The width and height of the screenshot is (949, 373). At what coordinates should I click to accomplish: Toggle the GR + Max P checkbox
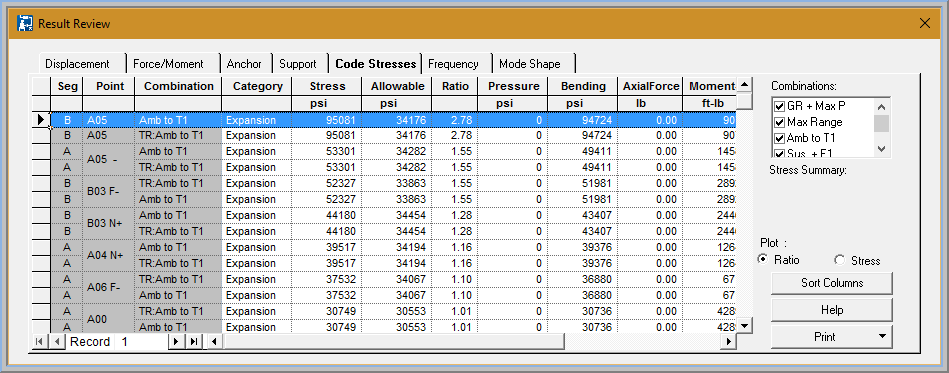pos(780,106)
